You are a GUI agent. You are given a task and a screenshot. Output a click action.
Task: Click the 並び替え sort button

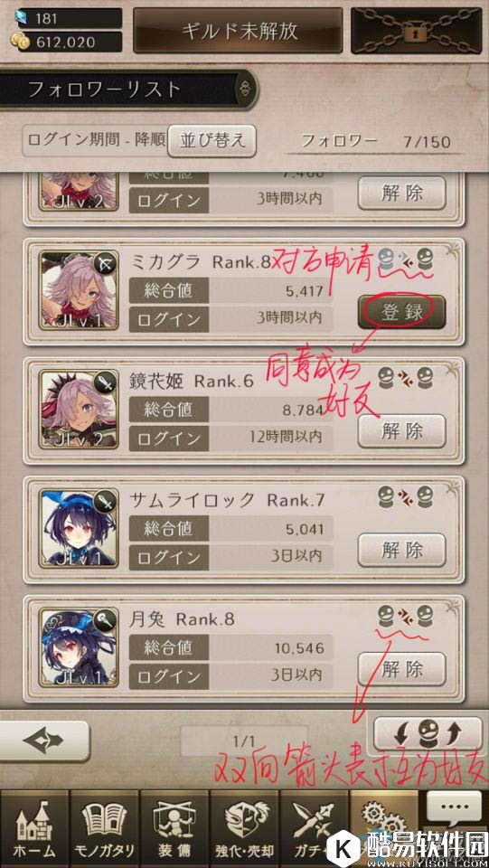(x=212, y=141)
